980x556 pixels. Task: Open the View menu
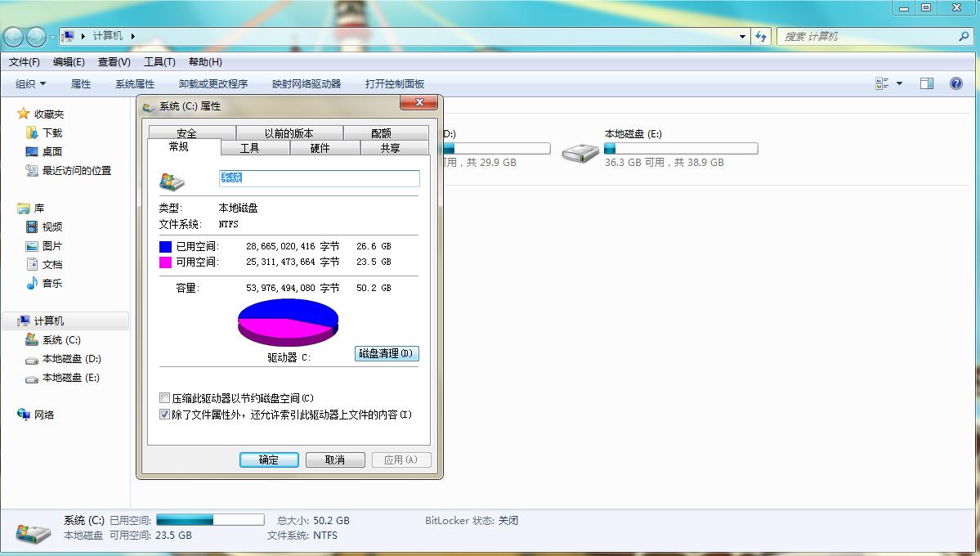coord(114,62)
